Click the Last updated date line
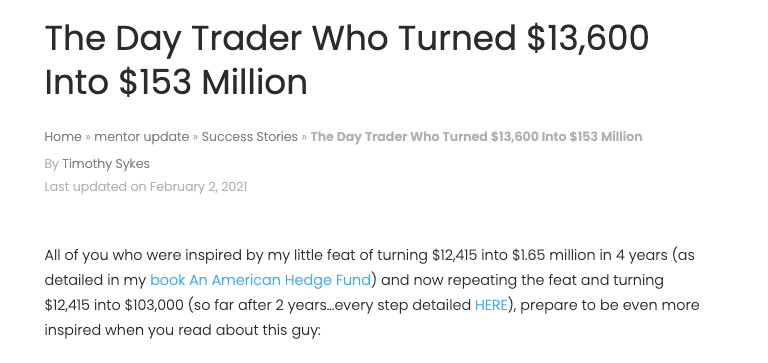This screenshot has width=768, height=363. 146,187
